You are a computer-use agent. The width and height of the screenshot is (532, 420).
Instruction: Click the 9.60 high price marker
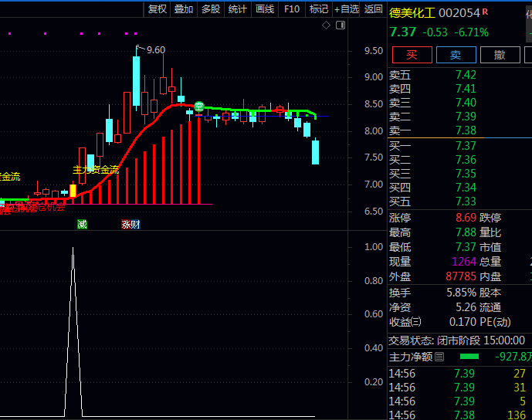click(x=155, y=50)
